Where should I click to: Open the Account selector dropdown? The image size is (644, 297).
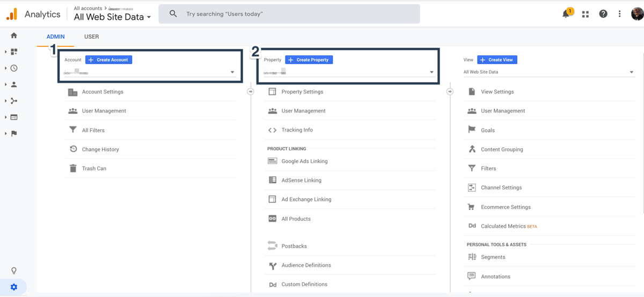pyautogui.click(x=150, y=72)
